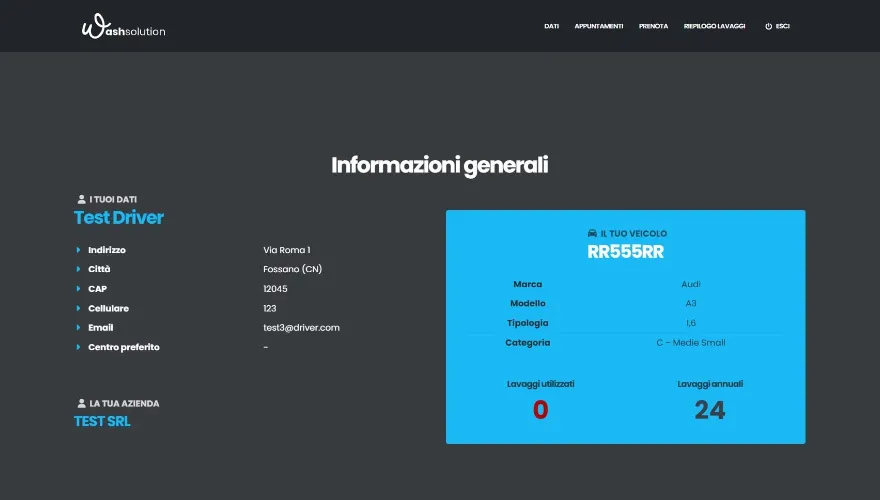Click the CAP value 12045
The width and height of the screenshot is (880, 500).
(x=275, y=288)
